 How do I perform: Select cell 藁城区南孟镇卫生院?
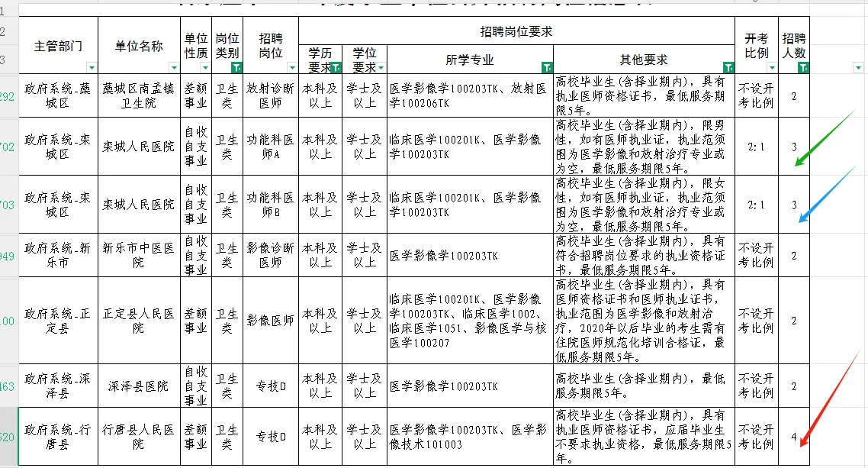(139, 95)
